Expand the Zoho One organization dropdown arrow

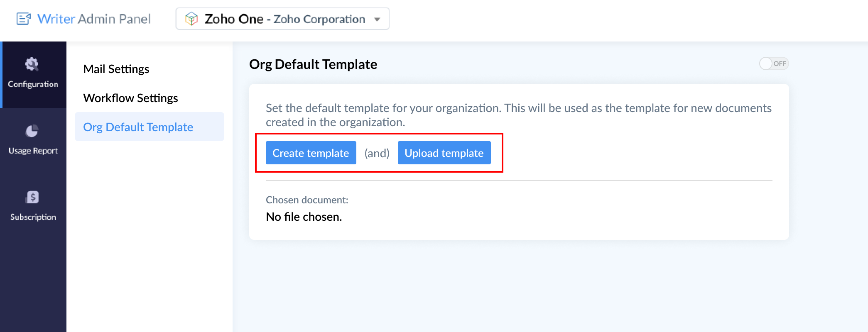(x=377, y=20)
